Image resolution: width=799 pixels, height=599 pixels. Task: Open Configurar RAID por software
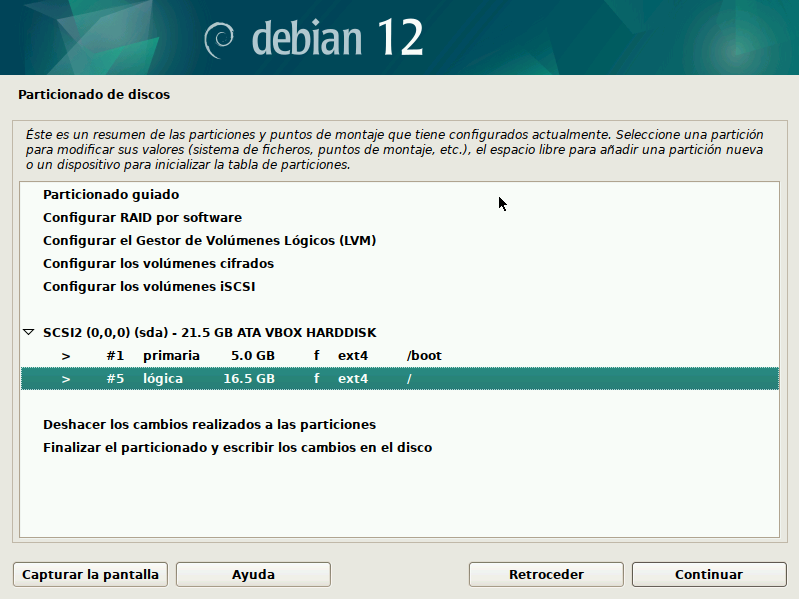pyautogui.click(x=142, y=217)
